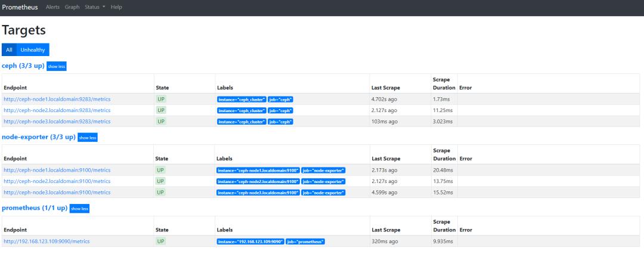Click scrape duration 11.25ms

click(442, 110)
